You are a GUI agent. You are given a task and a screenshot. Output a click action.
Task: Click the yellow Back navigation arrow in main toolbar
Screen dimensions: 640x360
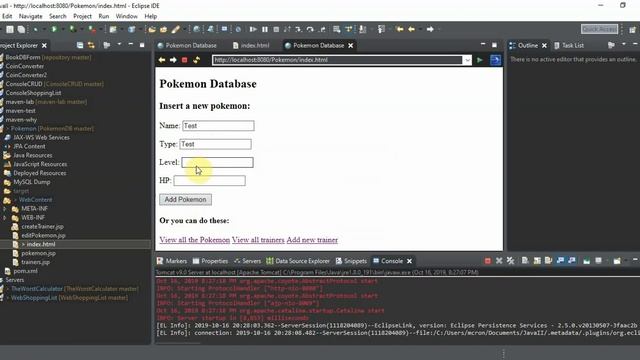[x=411, y=29]
